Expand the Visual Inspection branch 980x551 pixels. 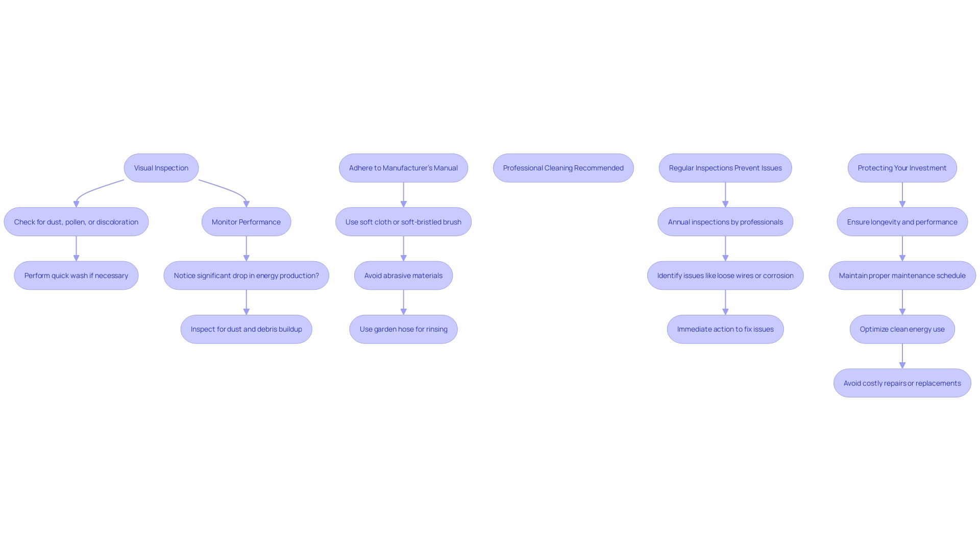[161, 167]
